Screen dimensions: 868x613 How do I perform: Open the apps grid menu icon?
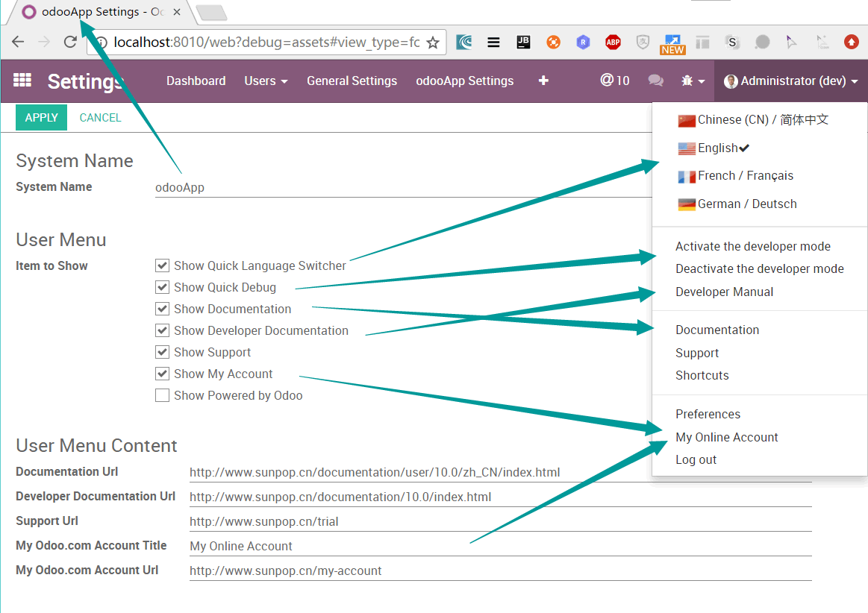pyautogui.click(x=22, y=81)
